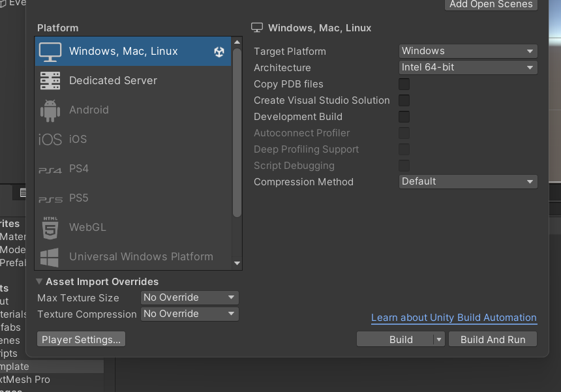The width and height of the screenshot is (561, 392).
Task: Click the WebGL HTML5 shield icon
Action: (x=50, y=228)
